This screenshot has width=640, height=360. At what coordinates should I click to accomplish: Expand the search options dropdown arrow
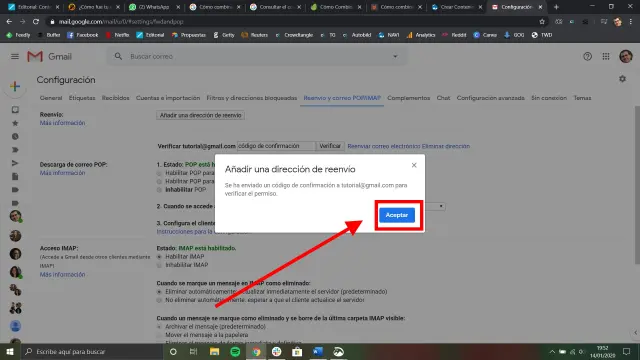point(395,56)
